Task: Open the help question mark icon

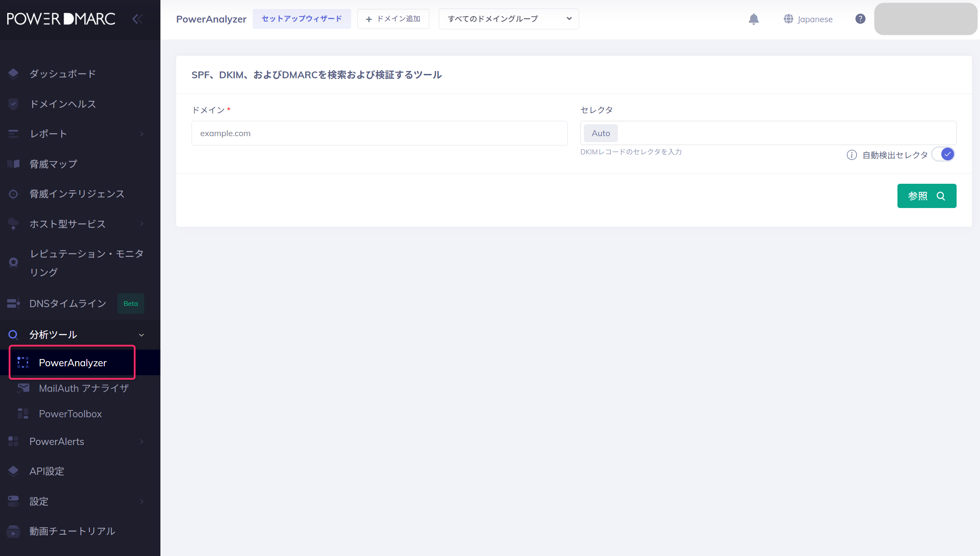Action: pyautogui.click(x=860, y=19)
